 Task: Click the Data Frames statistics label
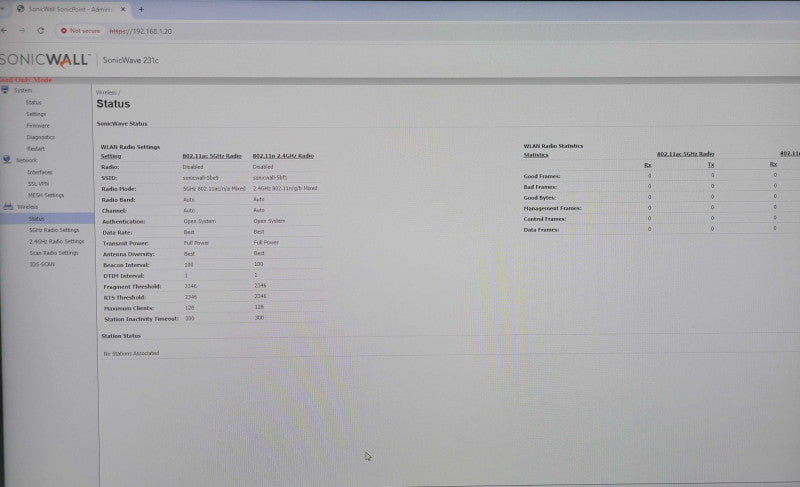(x=541, y=230)
